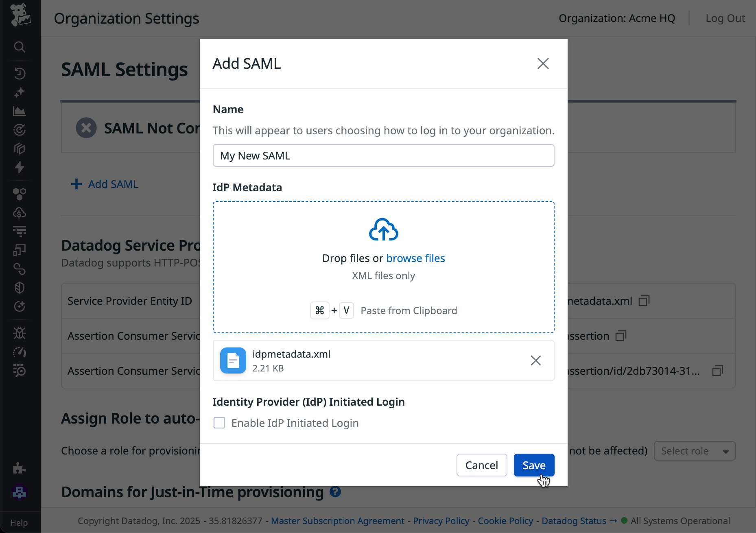Open the Bug tracking sidebar icon
The image size is (756, 533).
click(x=20, y=333)
